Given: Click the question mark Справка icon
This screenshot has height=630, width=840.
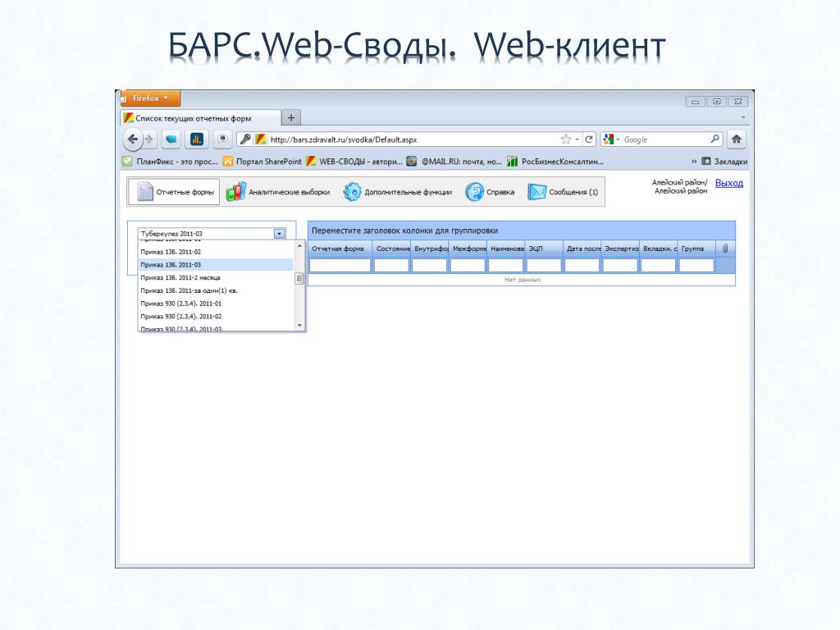Looking at the screenshot, I should pyautogui.click(x=474, y=192).
